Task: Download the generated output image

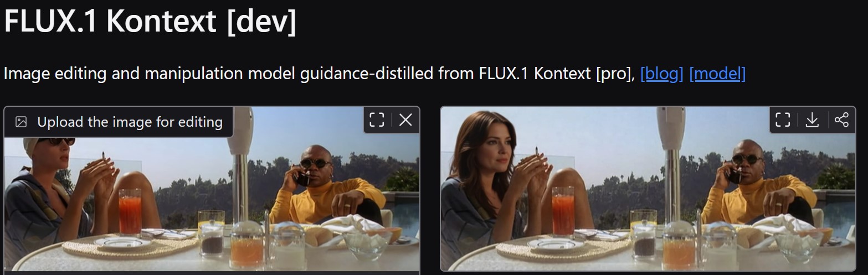Action: (x=812, y=120)
